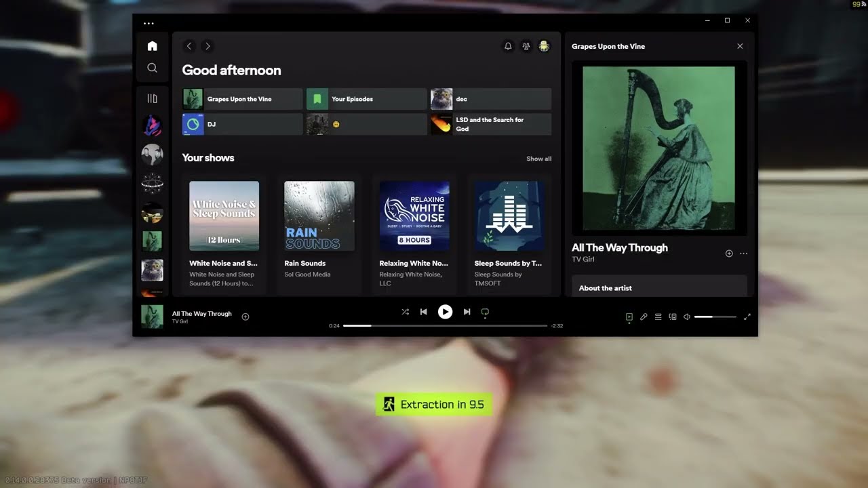Screen dimensions: 868x488
Task: Open the Your Episodes shortcut
Action: click(366, 99)
